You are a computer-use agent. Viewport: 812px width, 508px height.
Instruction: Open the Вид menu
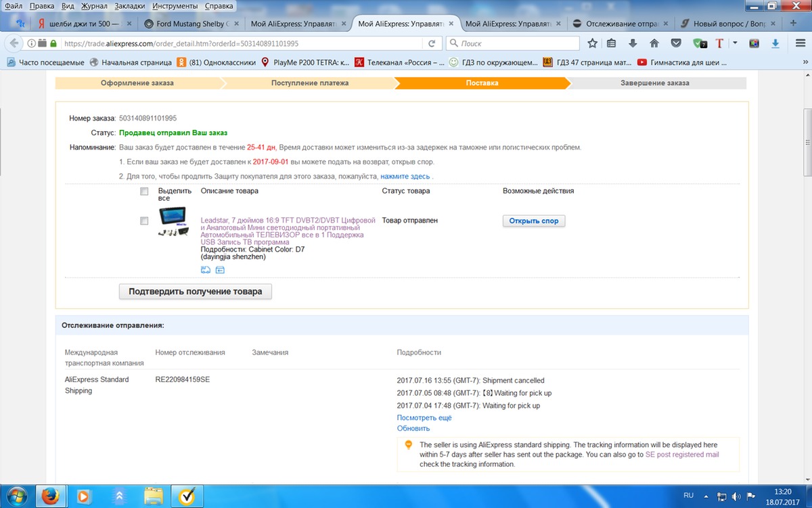pyautogui.click(x=68, y=5)
